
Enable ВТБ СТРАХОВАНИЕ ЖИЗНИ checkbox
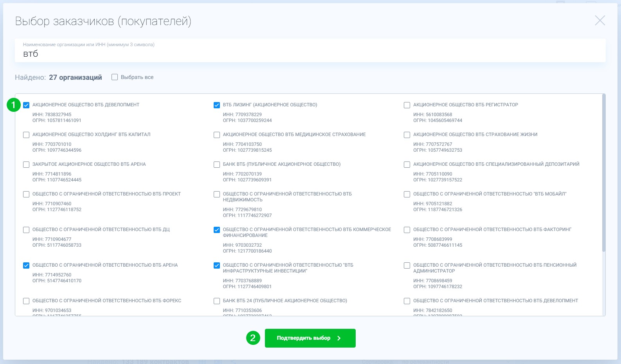(407, 135)
